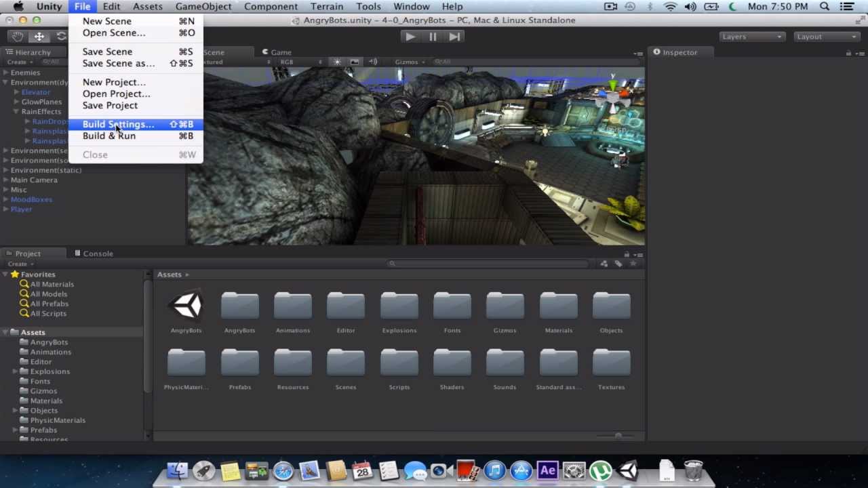Open the Resources folder icon in grid
The height and width of the screenshot is (488, 868).
(x=293, y=363)
